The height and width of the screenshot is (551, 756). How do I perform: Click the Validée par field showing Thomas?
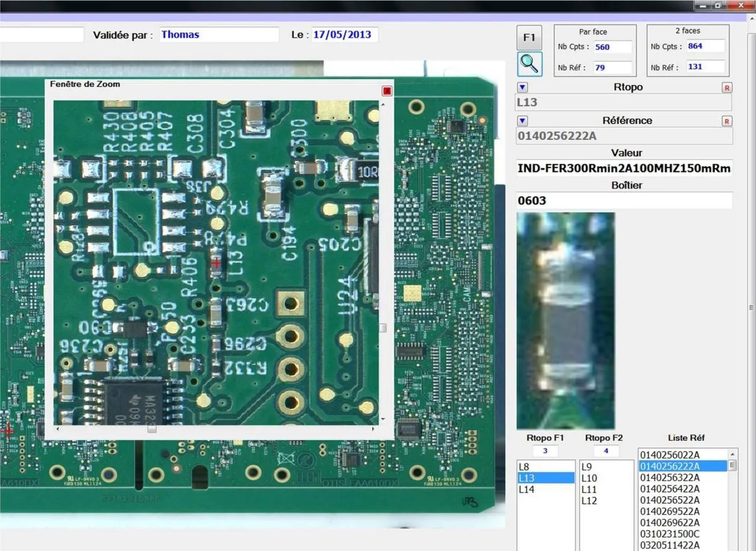[x=219, y=34]
